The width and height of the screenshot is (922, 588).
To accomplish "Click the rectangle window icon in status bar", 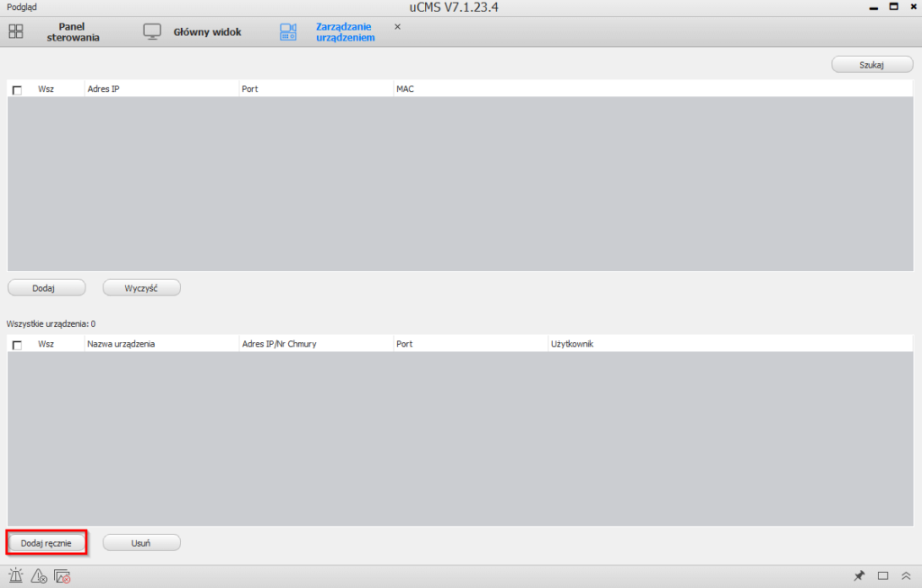I will pos(883,576).
